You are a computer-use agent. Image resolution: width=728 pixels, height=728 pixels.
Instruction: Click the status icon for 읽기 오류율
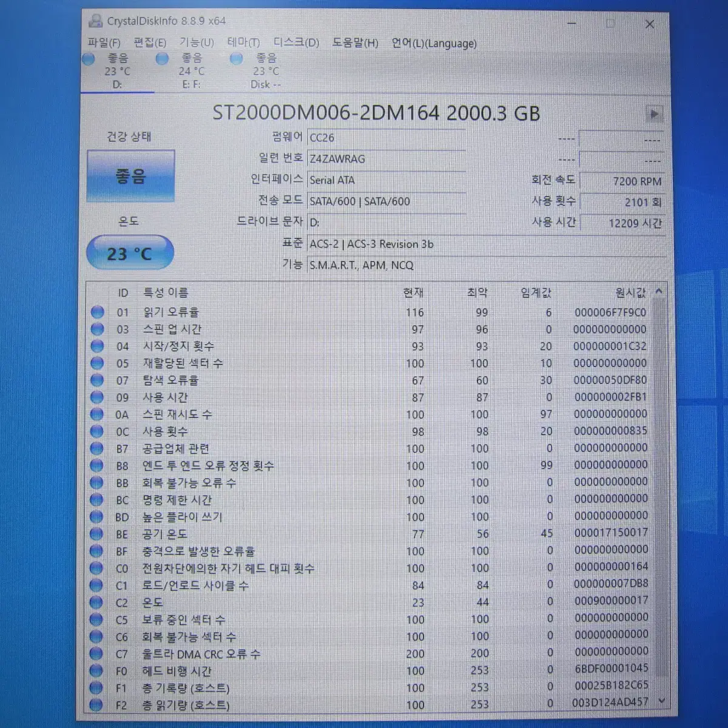tap(97, 312)
